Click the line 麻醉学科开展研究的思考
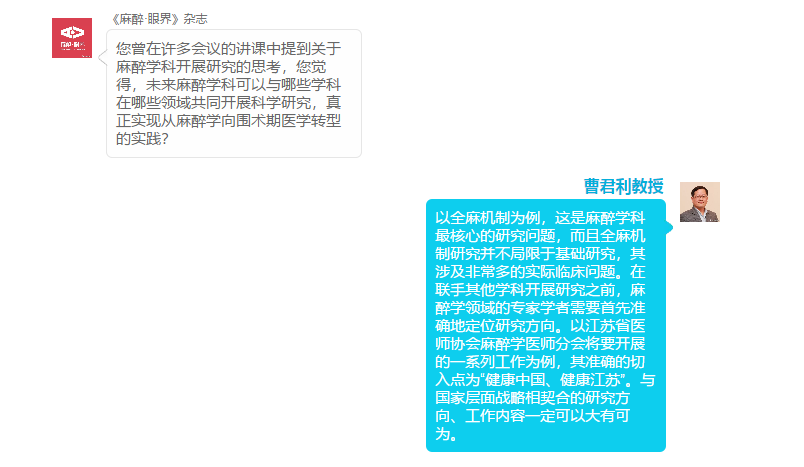Image resolution: width=804 pixels, height=467 pixels. 221,67
